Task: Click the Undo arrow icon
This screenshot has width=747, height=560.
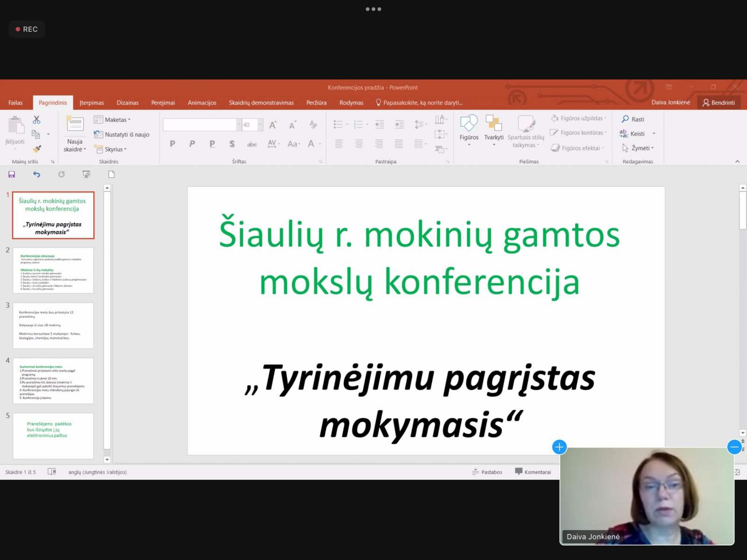Action: pyautogui.click(x=36, y=175)
